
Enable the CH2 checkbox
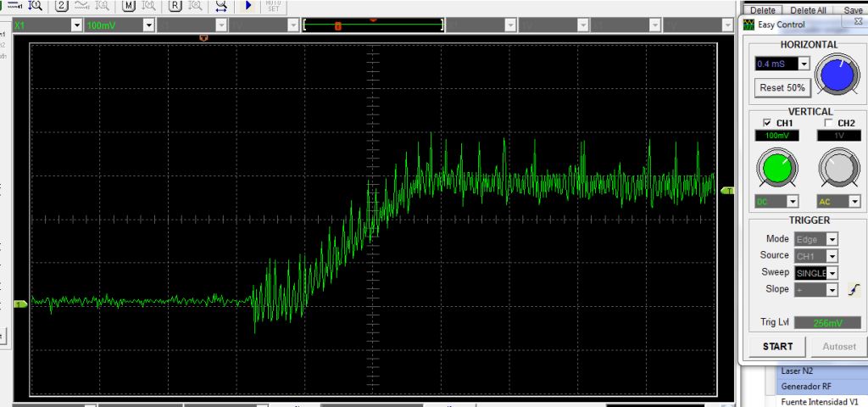pyautogui.click(x=828, y=123)
